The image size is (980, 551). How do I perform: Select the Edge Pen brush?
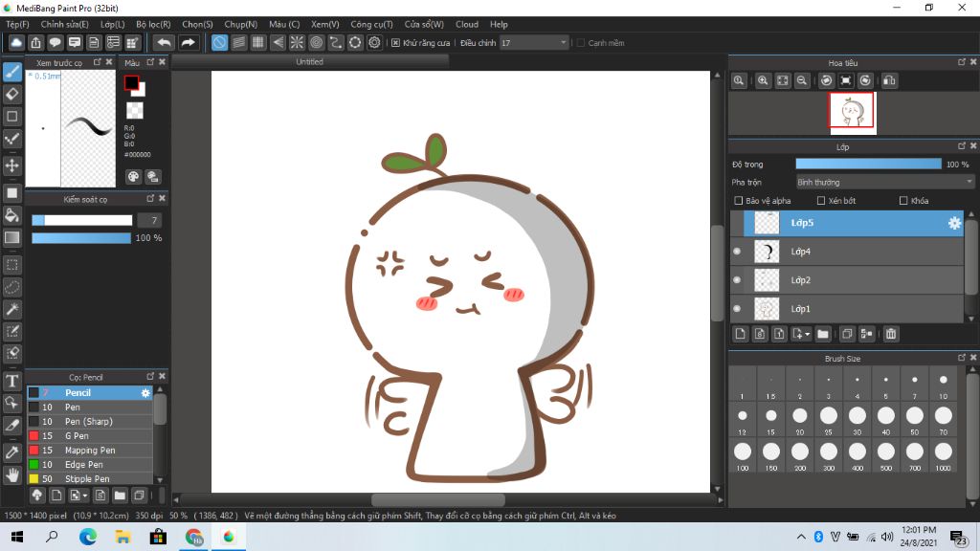(89, 464)
